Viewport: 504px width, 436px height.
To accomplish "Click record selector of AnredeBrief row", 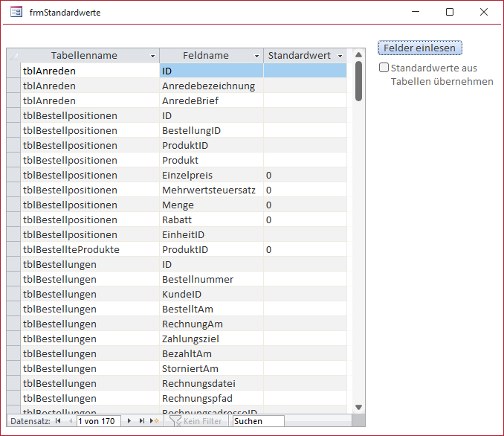I will pos(13,100).
